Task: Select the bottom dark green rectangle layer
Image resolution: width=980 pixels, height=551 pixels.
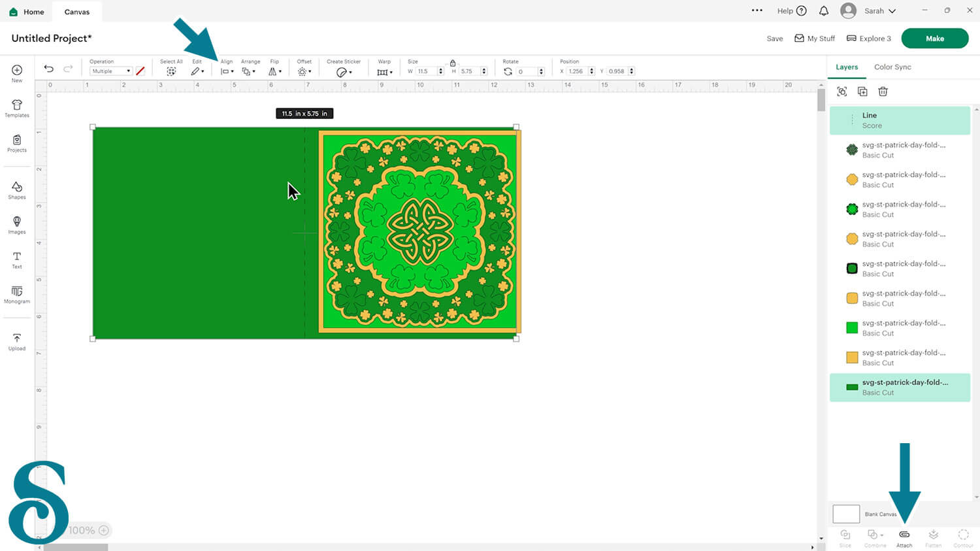Action: 900,387
